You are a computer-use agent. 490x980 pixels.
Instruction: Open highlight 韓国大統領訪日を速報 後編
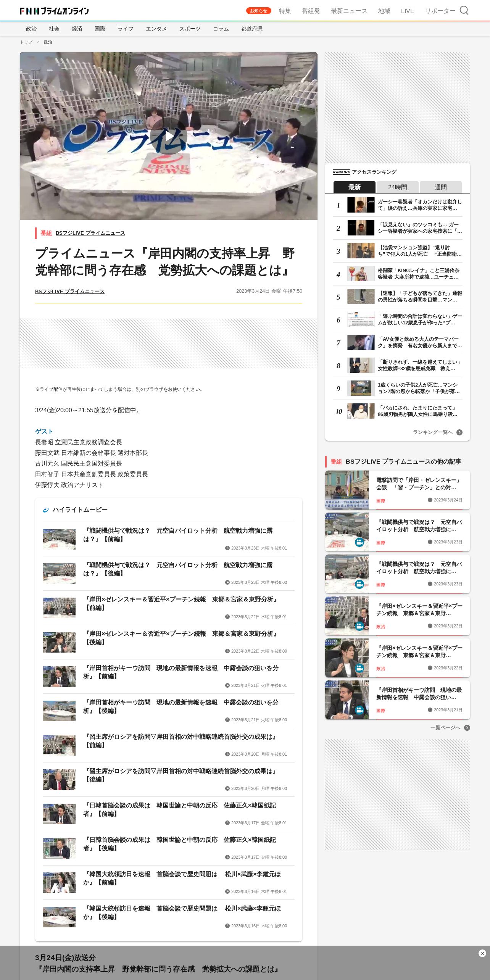168,917
